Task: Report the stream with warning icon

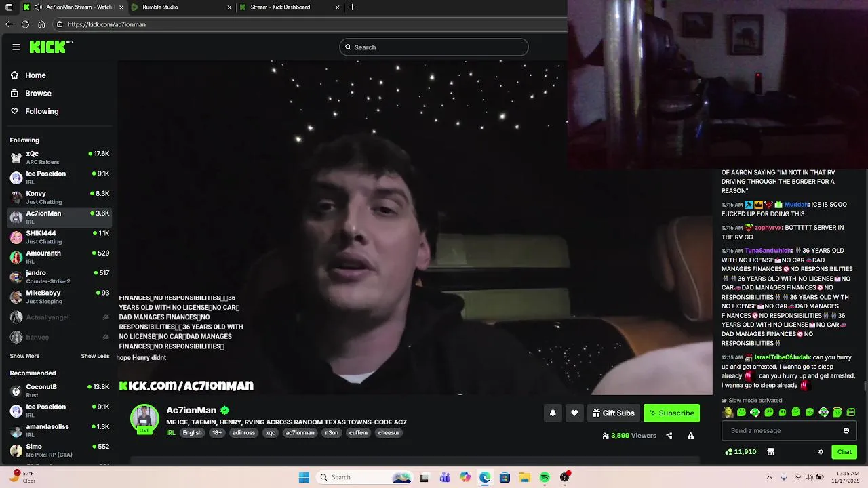Action: [690, 436]
